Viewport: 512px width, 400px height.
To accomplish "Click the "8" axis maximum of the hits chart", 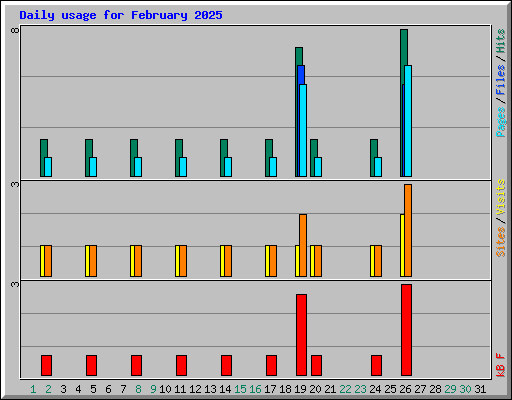I will [15, 30].
